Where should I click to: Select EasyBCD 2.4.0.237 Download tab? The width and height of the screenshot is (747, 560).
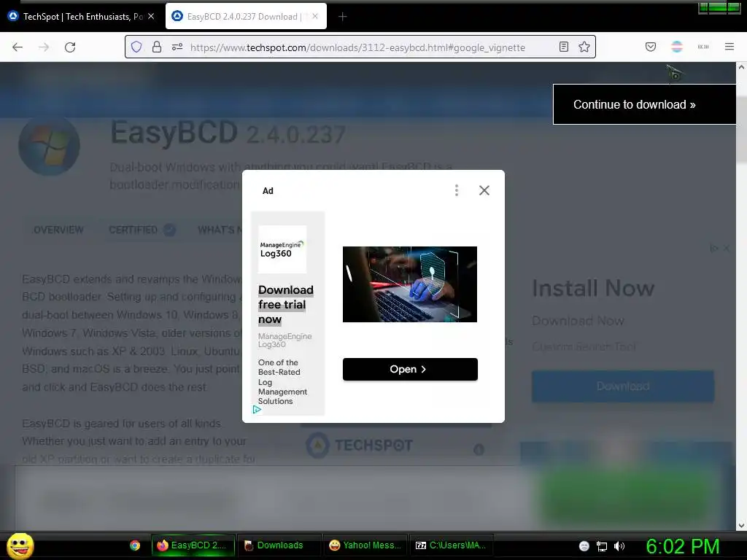point(246,16)
